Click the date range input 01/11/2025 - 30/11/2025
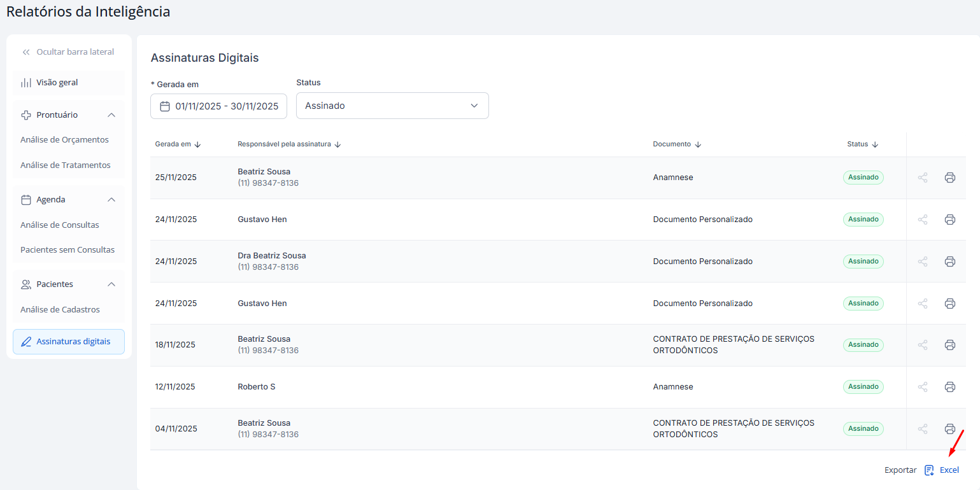 coord(227,106)
